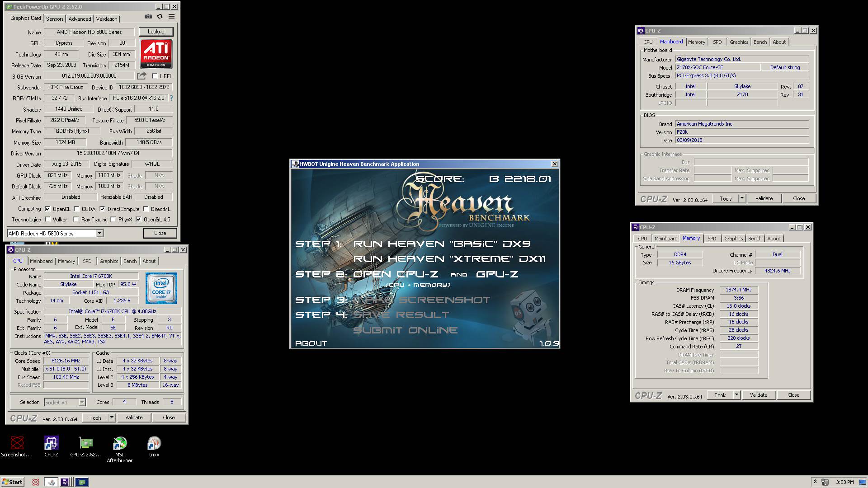Image resolution: width=868 pixels, height=488 pixels.
Task: Click the Lookup button in GPU-Z
Action: (156, 32)
